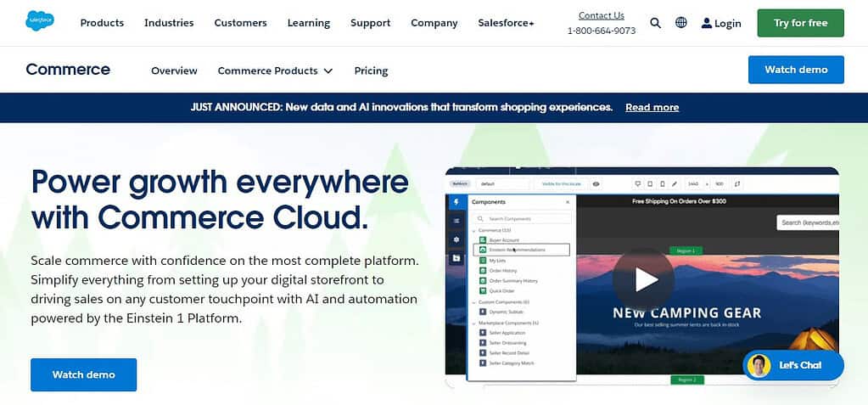The width and height of the screenshot is (868, 405).
Task: Click the Dynamic Sublab component icon
Action: click(x=482, y=312)
